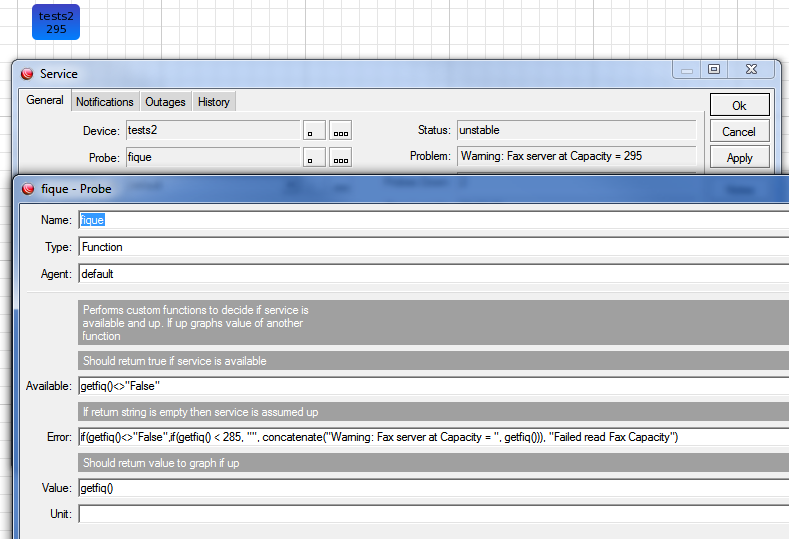789x539 pixels.
Task: Click the 'Performs custom functions' description text
Action: pos(196,323)
